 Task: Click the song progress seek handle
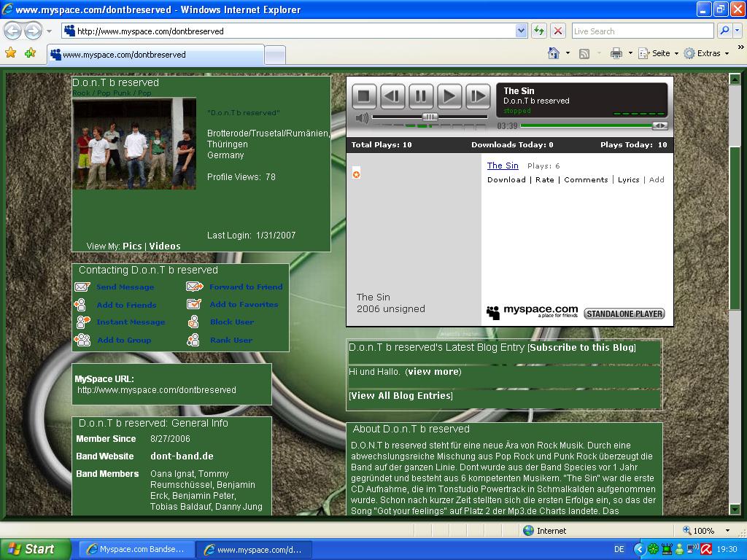click(659, 125)
